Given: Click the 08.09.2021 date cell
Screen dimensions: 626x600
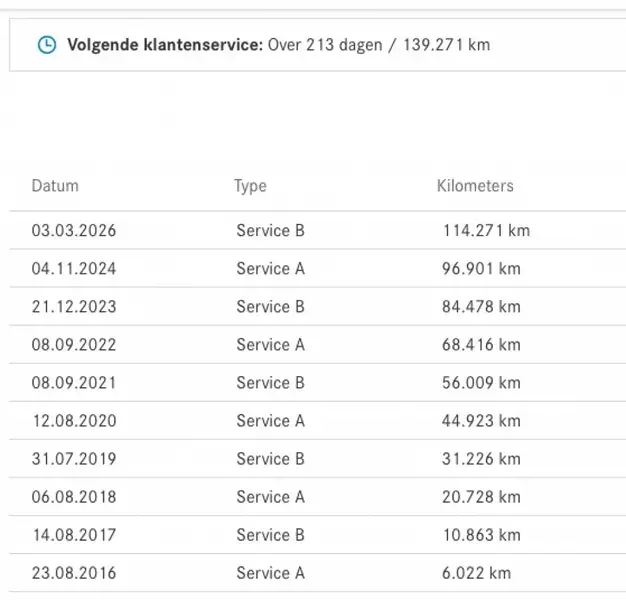Looking at the screenshot, I should click(x=74, y=383).
